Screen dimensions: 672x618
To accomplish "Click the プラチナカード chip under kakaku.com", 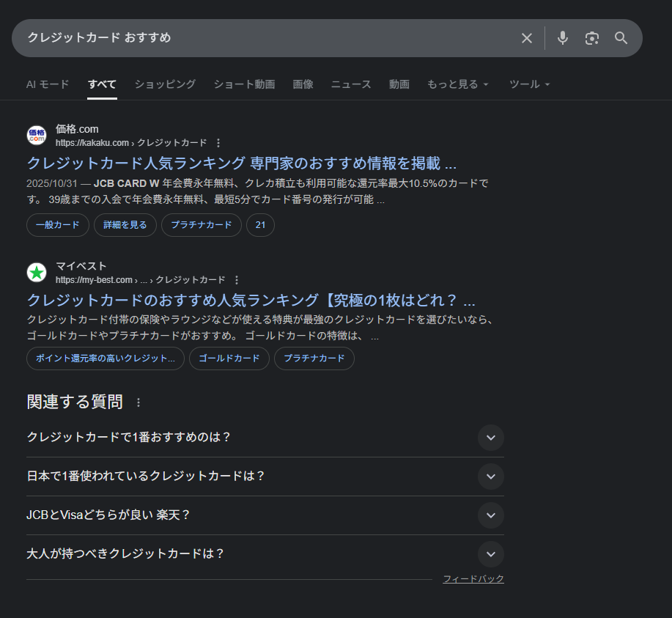I will pyautogui.click(x=201, y=225).
